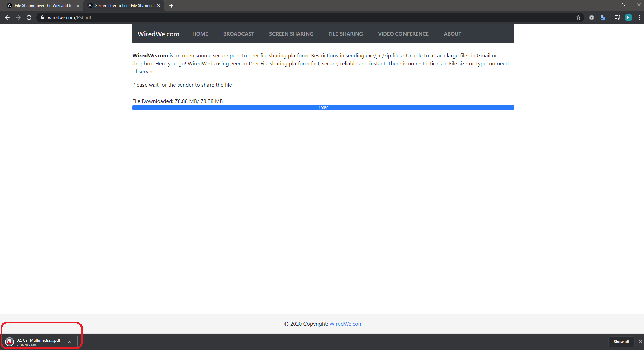This screenshot has width=644, height=350.
Task: Open a new tab with plus button
Action: (171, 6)
